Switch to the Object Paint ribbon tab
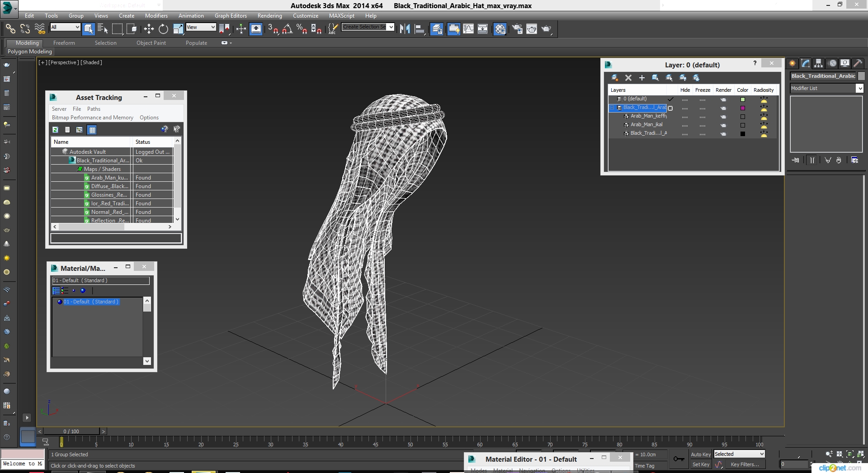The width and height of the screenshot is (868, 473). pos(151,43)
